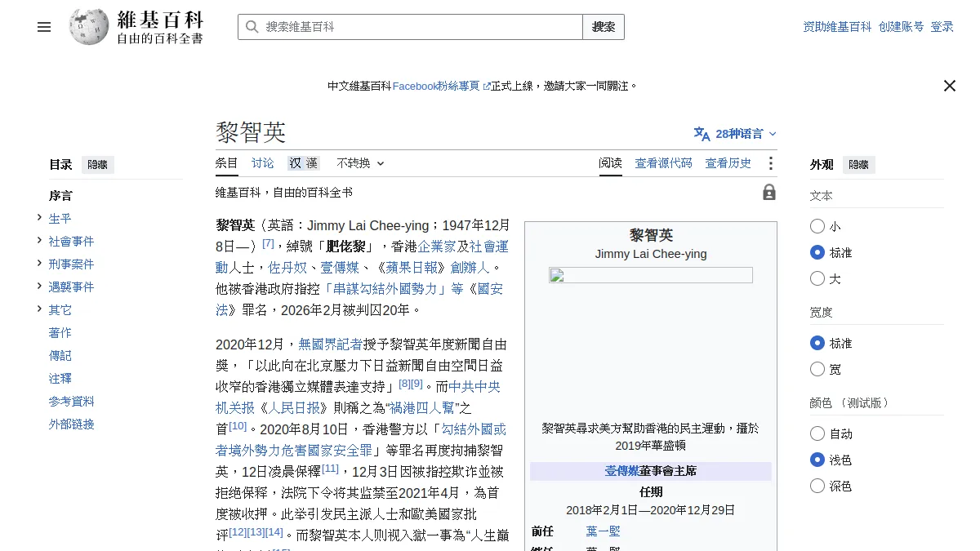Open the 佐丹奴 article link

pos(287,268)
